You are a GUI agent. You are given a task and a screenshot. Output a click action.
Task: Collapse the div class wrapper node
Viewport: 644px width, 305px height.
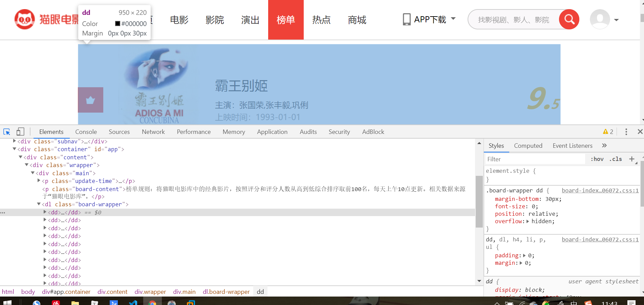coord(26,165)
